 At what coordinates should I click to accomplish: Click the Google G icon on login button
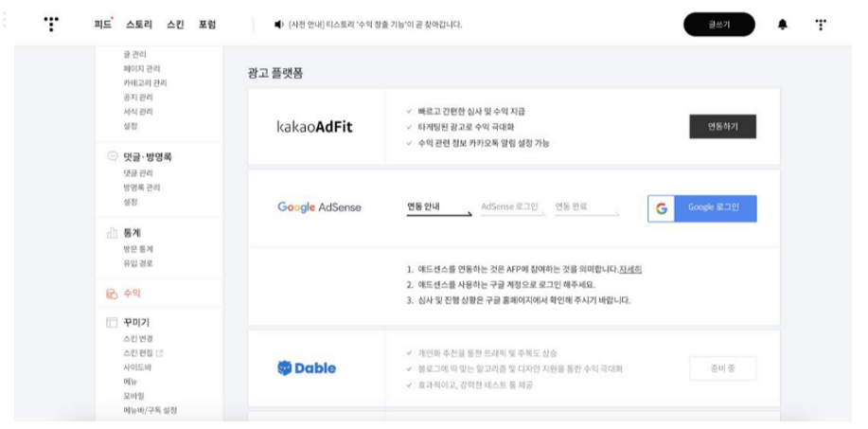tap(661, 208)
